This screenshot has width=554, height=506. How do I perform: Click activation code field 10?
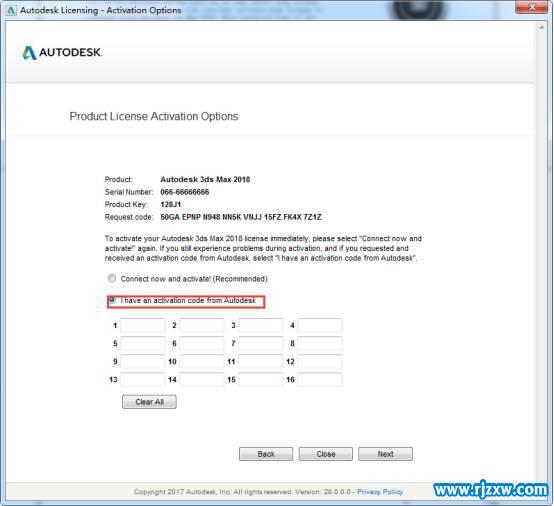click(x=202, y=361)
